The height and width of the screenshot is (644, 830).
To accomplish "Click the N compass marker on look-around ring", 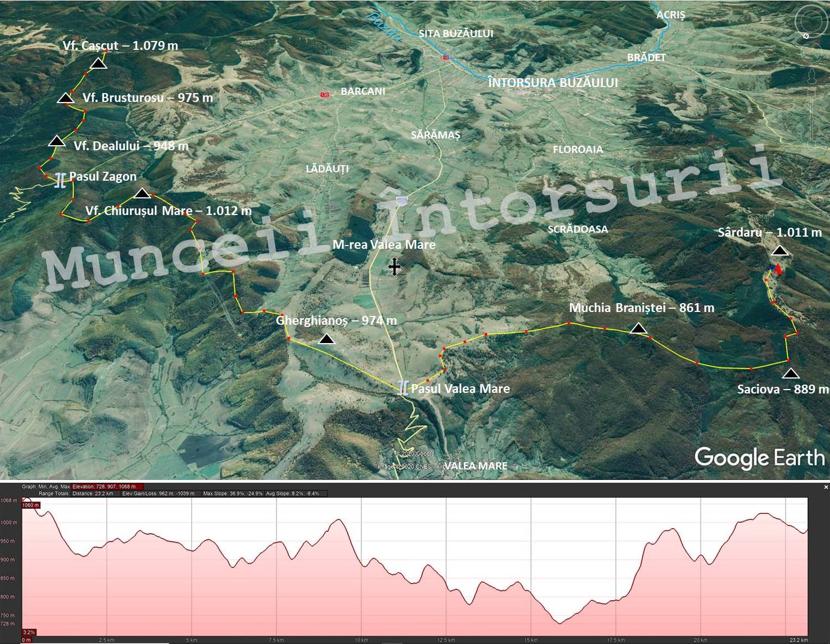I will click(x=806, y=36).
